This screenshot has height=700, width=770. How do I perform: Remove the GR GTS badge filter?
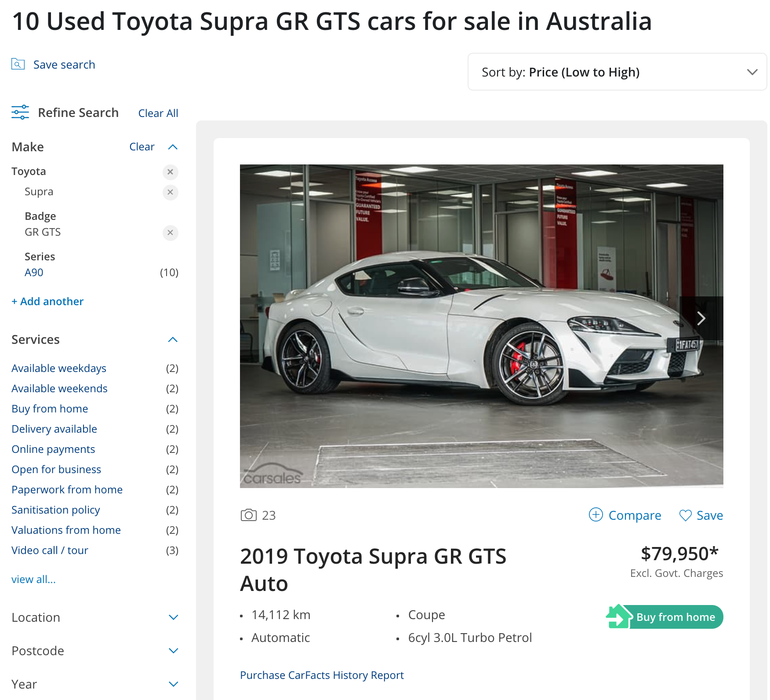click(171, 233)
